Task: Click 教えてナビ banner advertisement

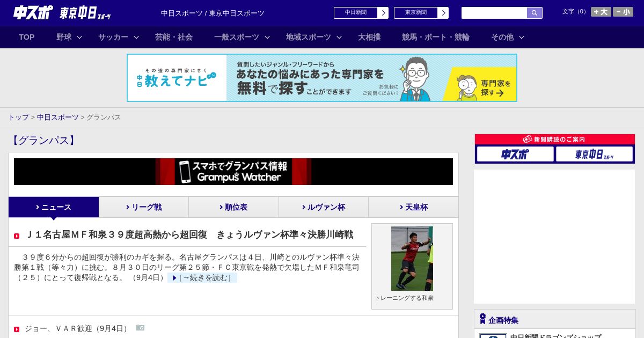Action: point(322,78)
